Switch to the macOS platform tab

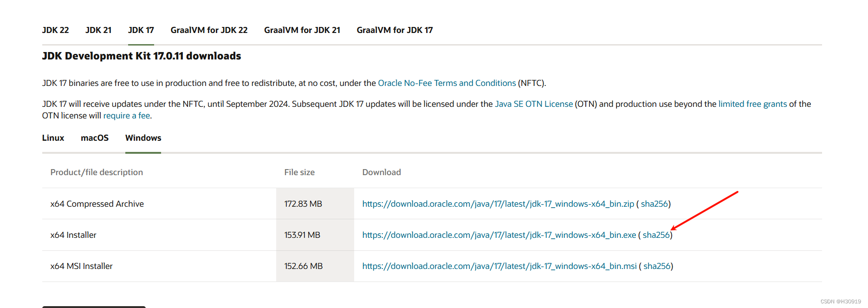point(95,138)
